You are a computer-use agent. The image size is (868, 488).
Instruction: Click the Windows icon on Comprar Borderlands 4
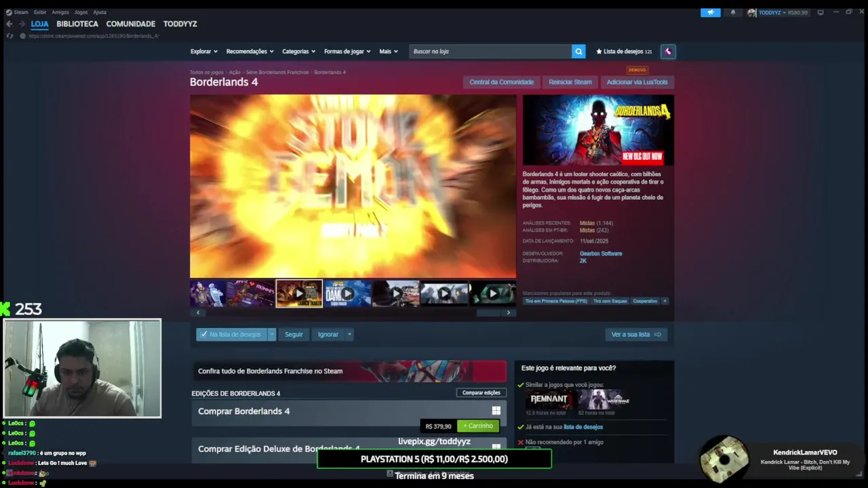[496, 411]
